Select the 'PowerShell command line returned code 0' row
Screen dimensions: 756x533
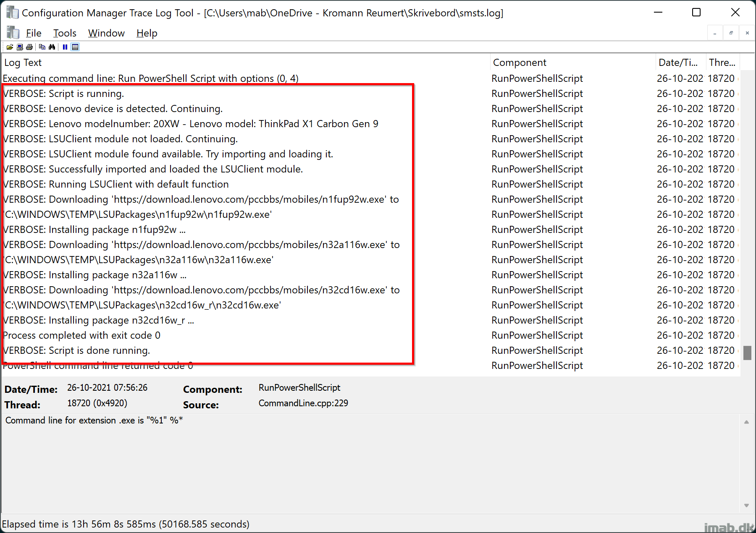[370, 366]
